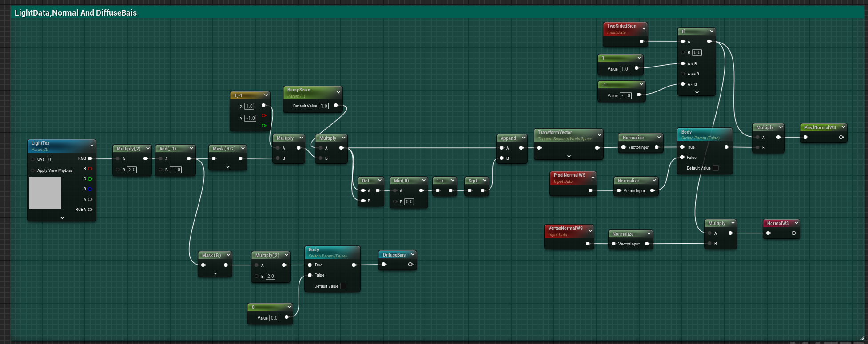The image size is (868, 344).
Task: Select the DiffuseBais node title
Action: (x=394, y=255)
